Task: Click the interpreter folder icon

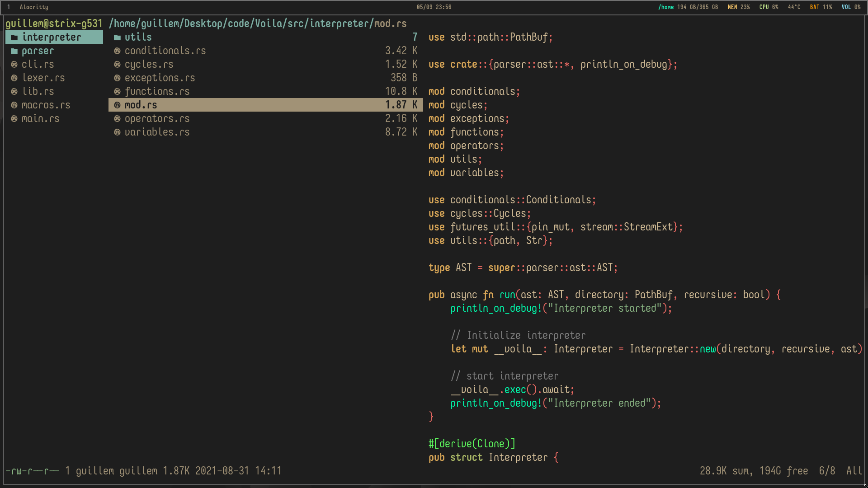Action: pyautogui.click(x=14, y=38)
